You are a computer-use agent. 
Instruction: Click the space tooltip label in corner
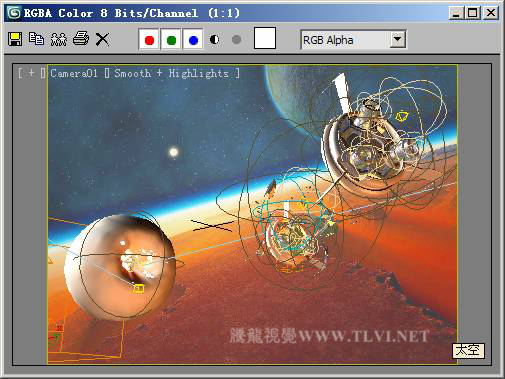(468, 350)
